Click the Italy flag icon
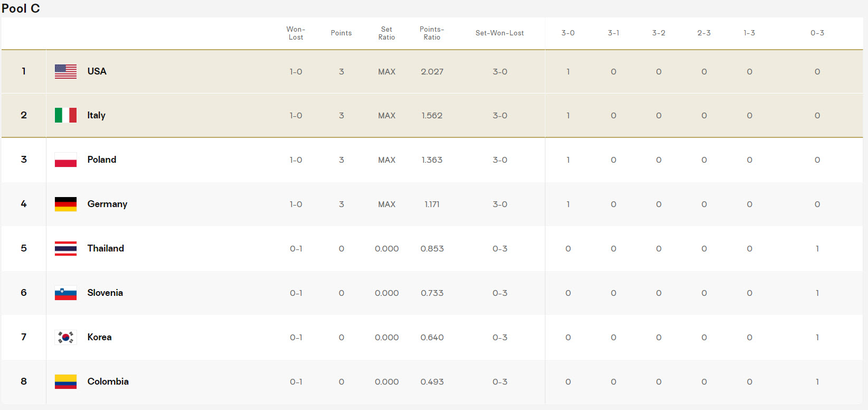868x410 pixels. 65,115
